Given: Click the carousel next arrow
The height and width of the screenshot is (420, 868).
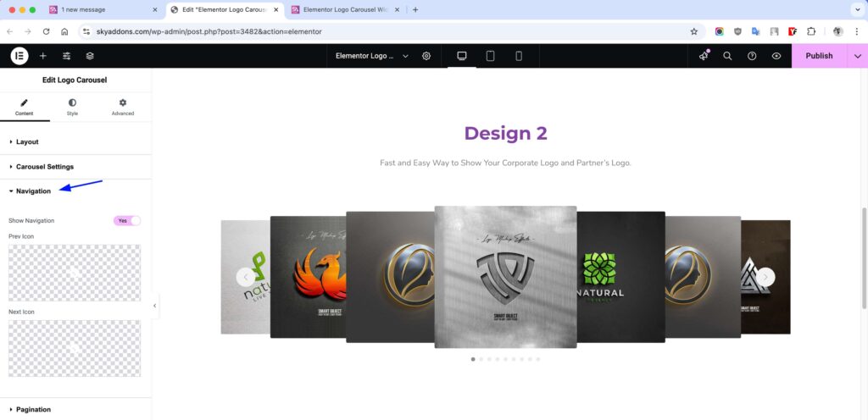Looking at the screenshot, I should tap(765, 277).
